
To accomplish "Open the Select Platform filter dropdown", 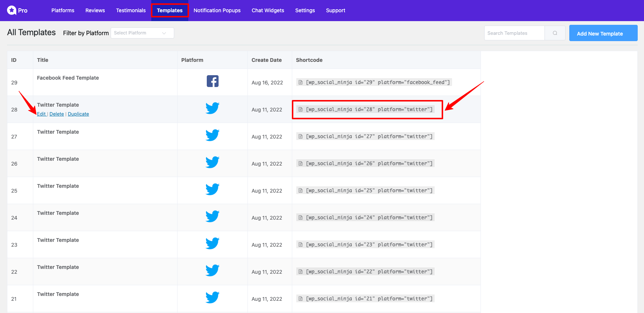I will coord(137,33).
